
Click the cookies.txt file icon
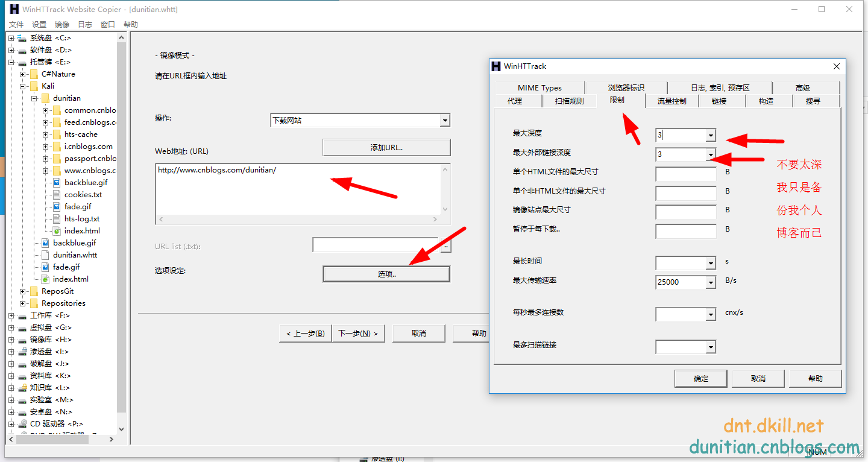pos(57,195)
